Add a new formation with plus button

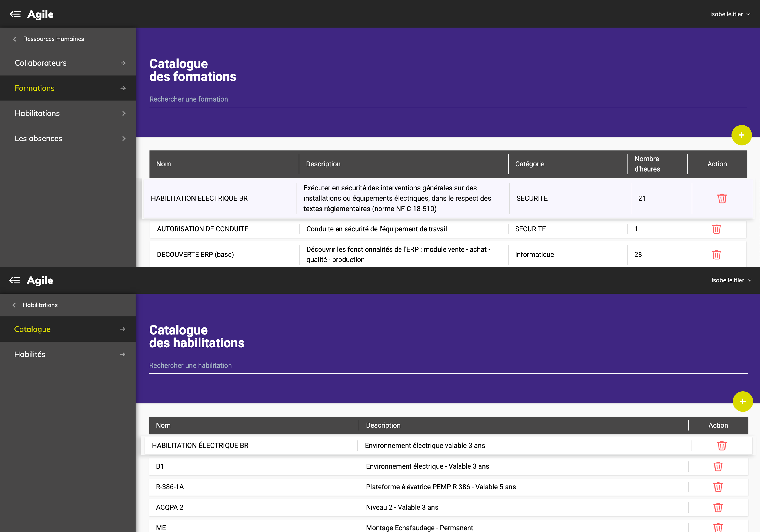[741, 135]
